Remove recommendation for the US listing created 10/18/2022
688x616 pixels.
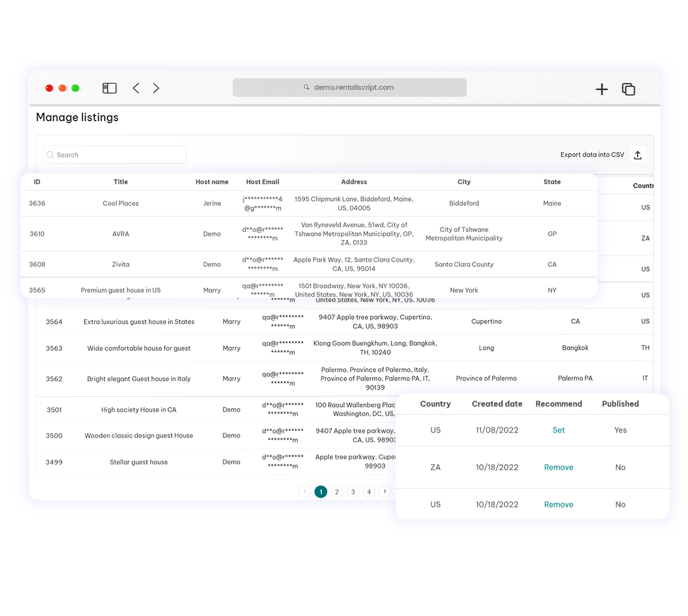pos(558,504)
